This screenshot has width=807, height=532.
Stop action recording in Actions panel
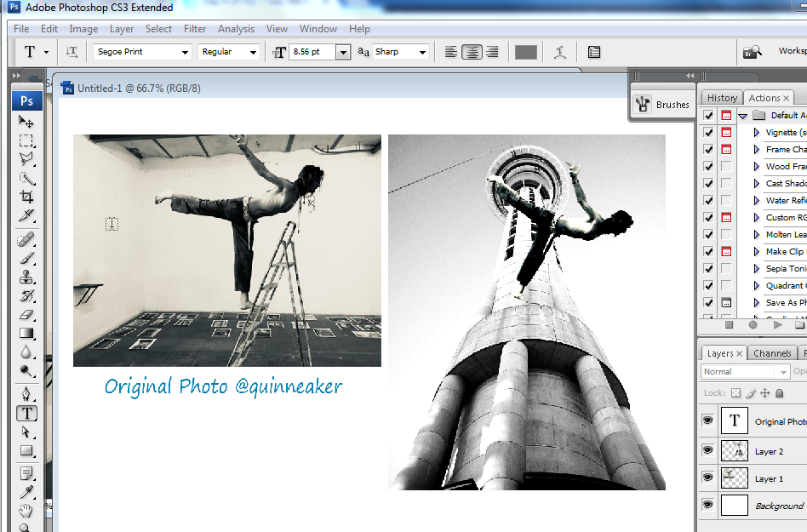729,324
